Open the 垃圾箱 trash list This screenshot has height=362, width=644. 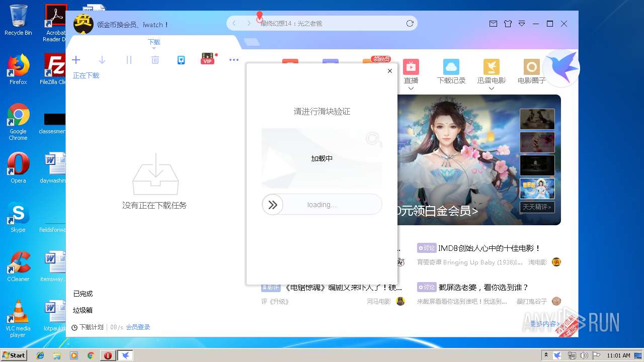click(x=83, y=310)
